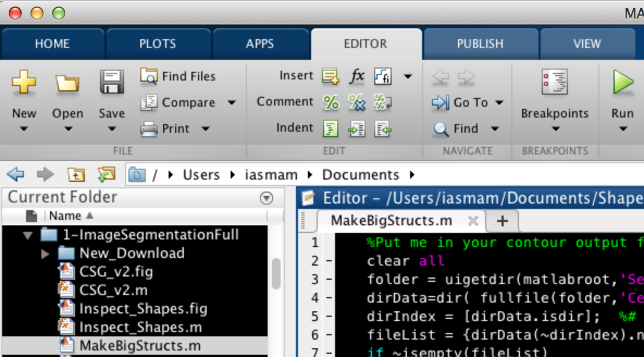Select the Inspect_Shapes.fig file
644x357 pixels.
(143, 309)
